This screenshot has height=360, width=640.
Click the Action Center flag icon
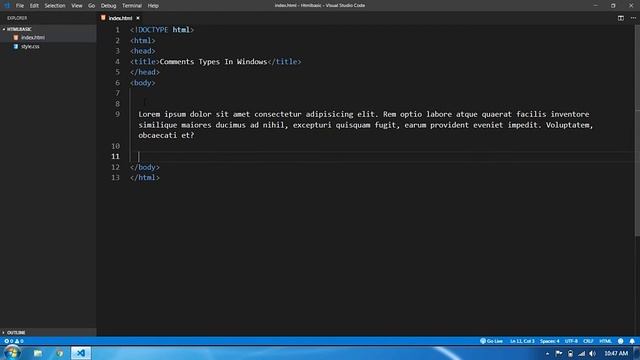(x=559, y=353)
